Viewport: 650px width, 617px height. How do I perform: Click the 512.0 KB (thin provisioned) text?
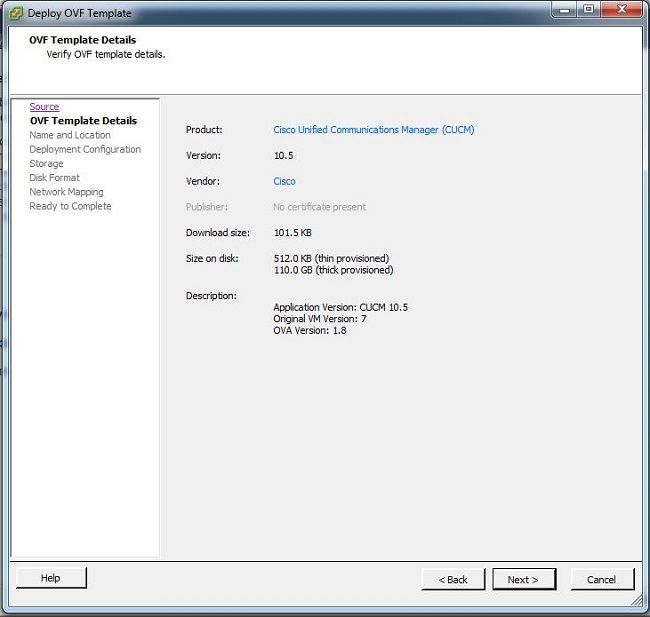click(331, 258)
